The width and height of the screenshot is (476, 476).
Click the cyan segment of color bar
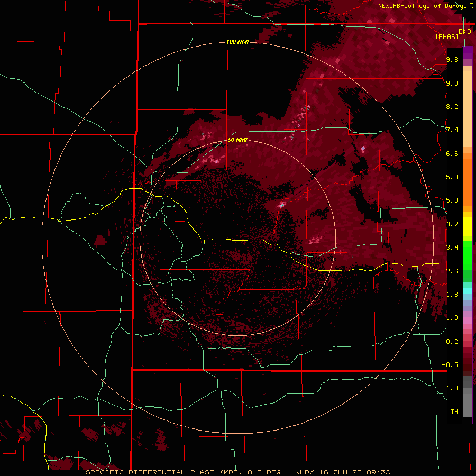click(x=467, y=290)
